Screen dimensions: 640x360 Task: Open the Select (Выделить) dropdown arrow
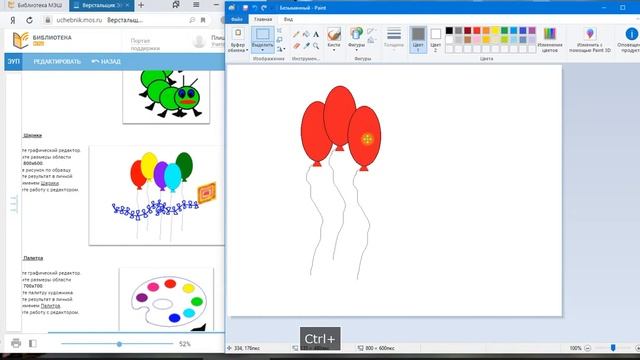click(262, 48)
